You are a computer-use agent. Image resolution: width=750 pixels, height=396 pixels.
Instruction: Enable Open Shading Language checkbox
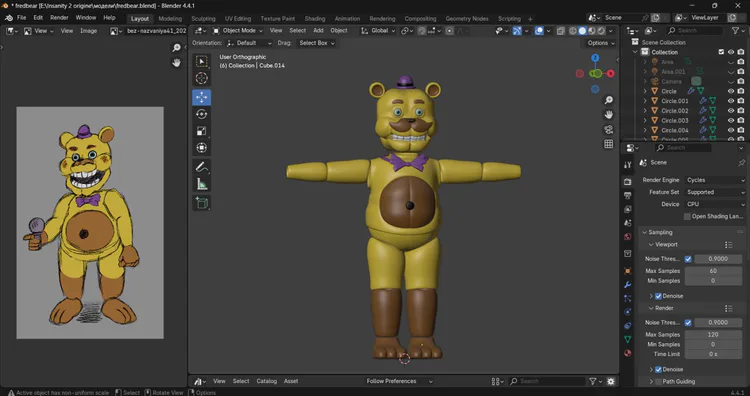pos(687,216)
